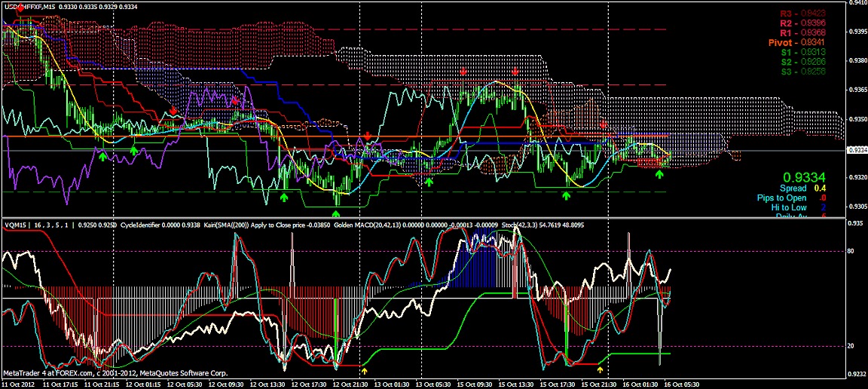The height and width of the screenshot is (389, 868).
Task: Click the red sell arrow at the chart's top-left corner
Action: [x=21, y=8]
